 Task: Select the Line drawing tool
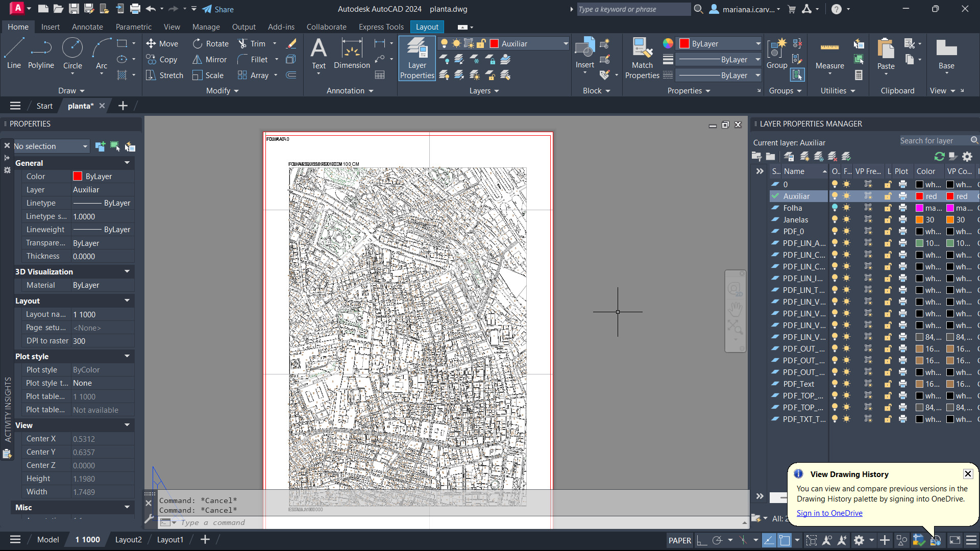point(14,53)
